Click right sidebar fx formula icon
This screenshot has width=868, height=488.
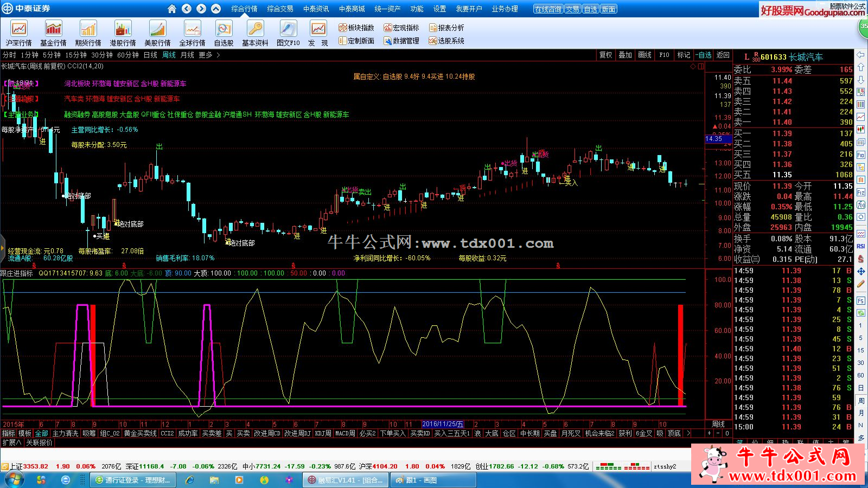tap(861, 205)
